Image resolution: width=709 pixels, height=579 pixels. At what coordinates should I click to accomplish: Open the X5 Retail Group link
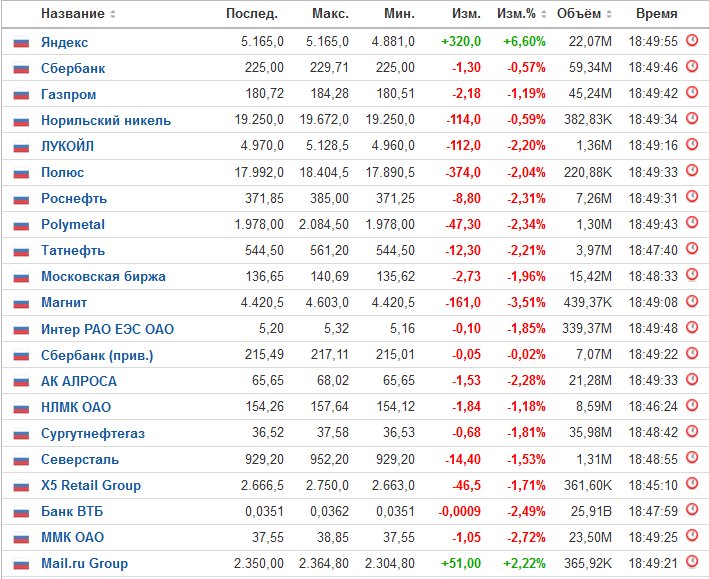90,485
